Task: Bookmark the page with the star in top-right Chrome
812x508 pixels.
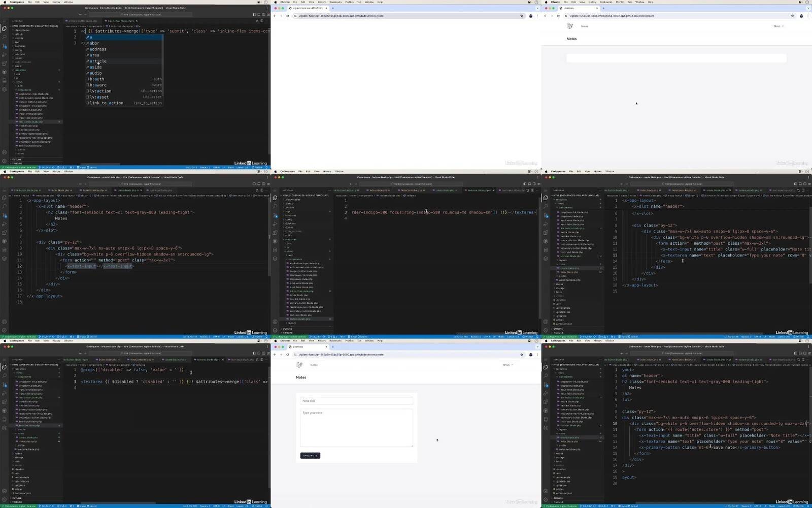Action: point(792,16)
